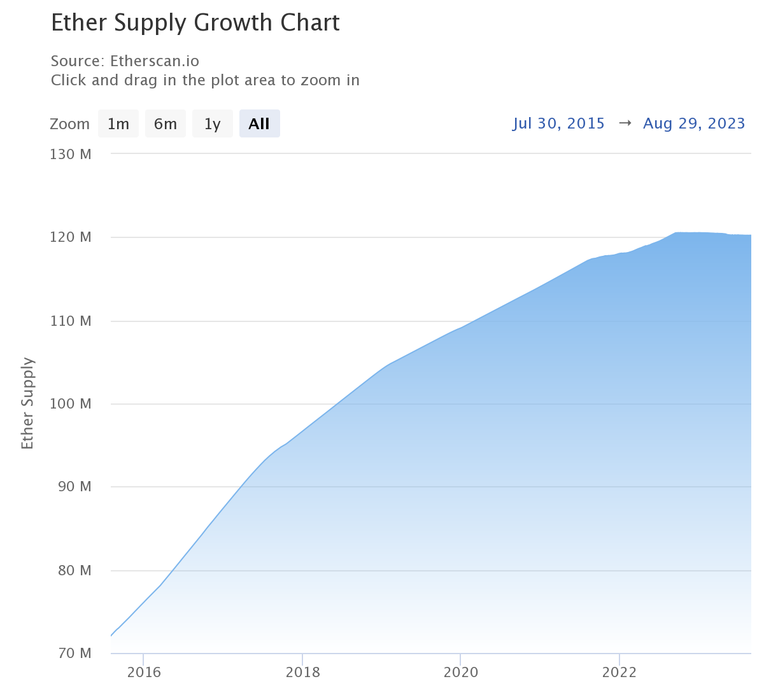The width and height of the screenshot is (764, 700).
Task: Click the 70 M y-axis label
Action: [x=74, y=654]
